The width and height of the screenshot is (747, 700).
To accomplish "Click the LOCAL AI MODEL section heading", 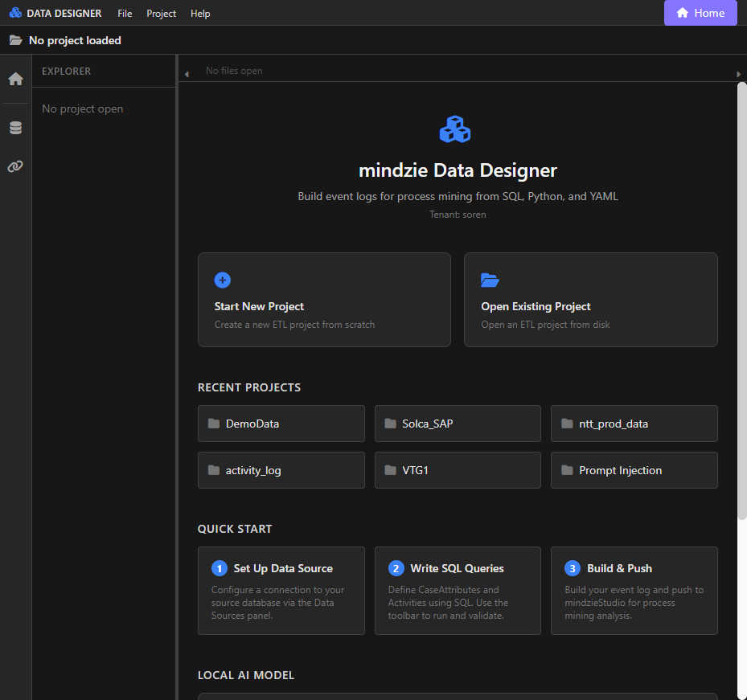I will tap(246, 675).
